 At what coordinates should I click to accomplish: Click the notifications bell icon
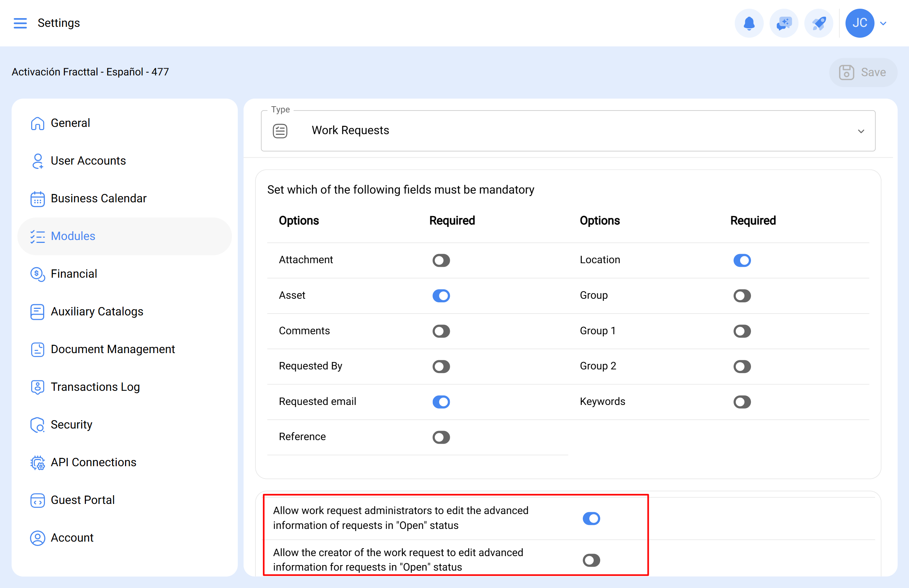(x=749, y=23)
